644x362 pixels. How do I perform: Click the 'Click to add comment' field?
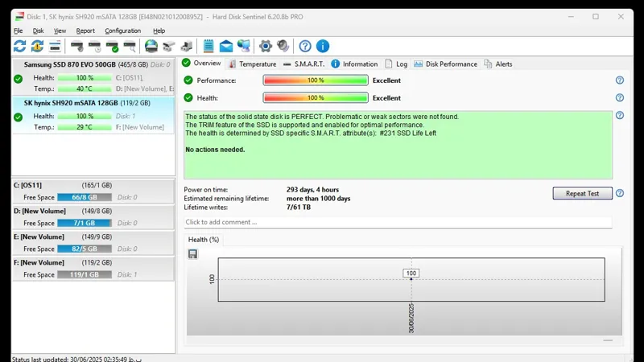pyautogui.click(x=398, y=222)
